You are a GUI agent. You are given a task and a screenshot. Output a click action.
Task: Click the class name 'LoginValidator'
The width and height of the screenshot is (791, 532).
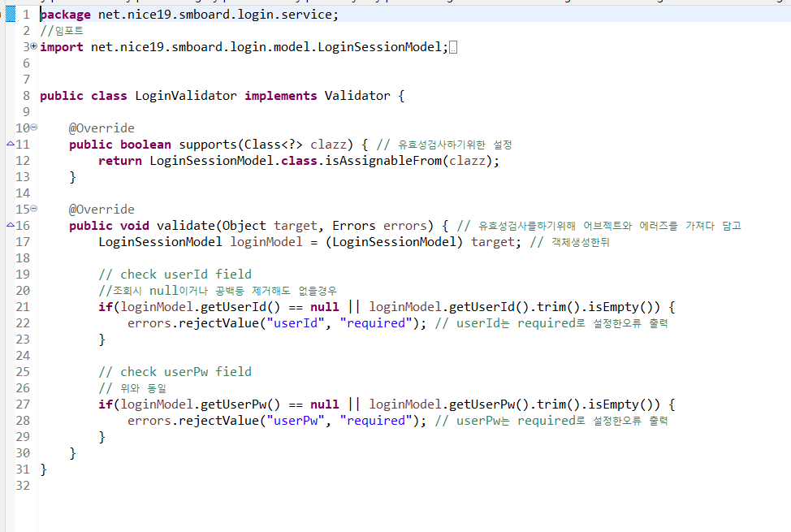[186, 96]
